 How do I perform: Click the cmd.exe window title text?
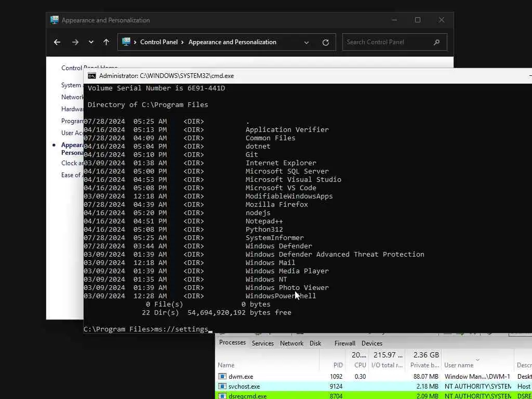[166, 76]
